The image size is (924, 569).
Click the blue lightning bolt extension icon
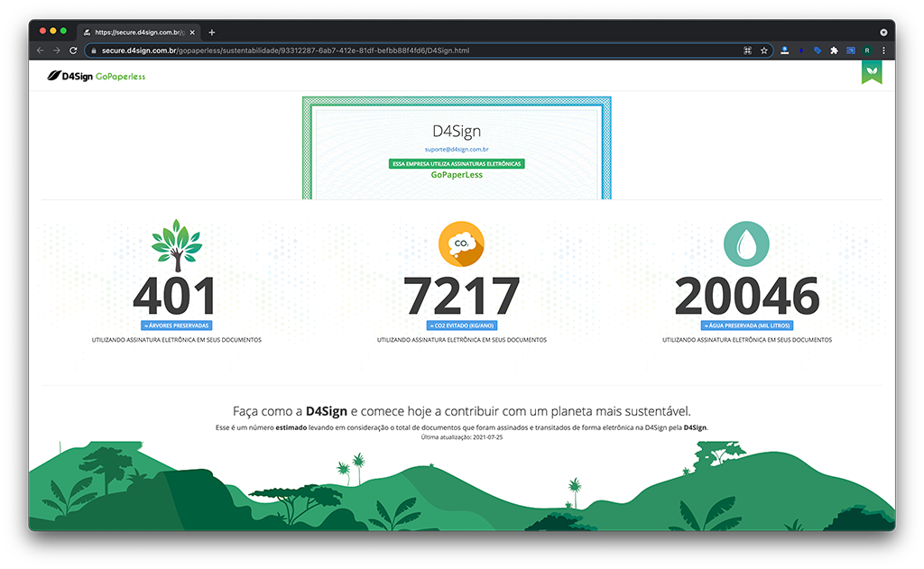801,50
